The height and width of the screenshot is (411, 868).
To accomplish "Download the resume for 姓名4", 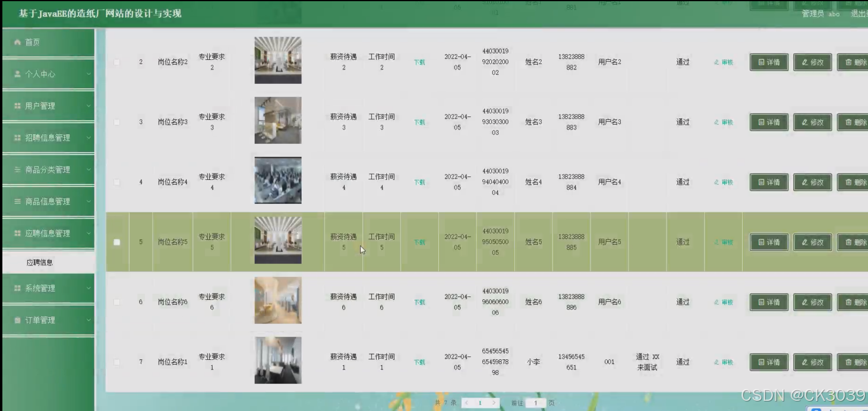I will tap(419, 182).
